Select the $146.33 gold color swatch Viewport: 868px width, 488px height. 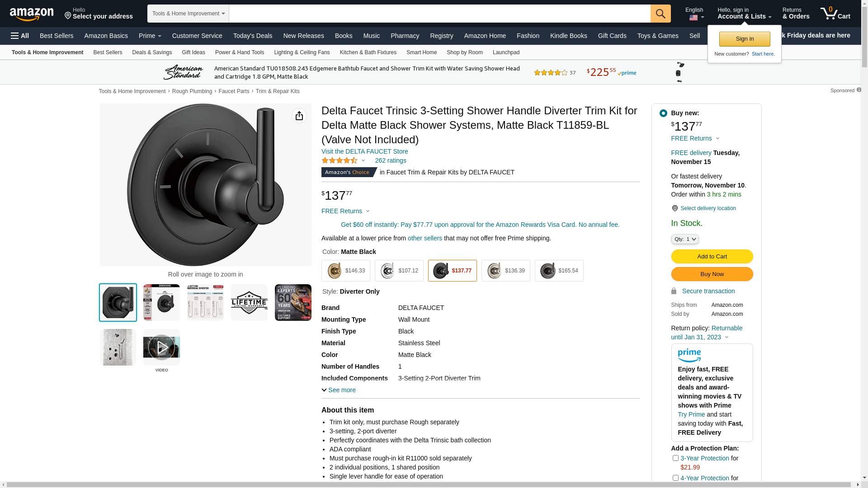point(346,271)
